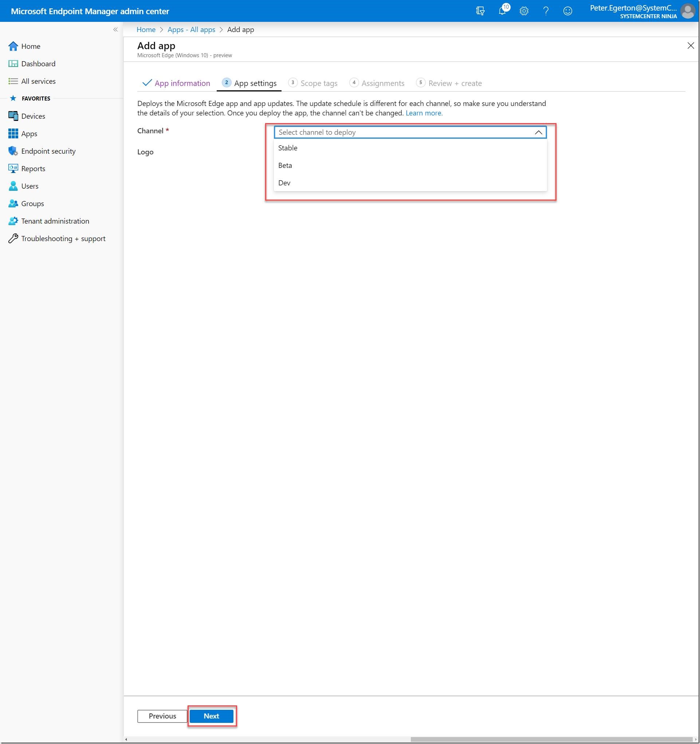This screenshot has width=700, height=744.
Task: Choose the Beta channel option
Action: point(285,165)
